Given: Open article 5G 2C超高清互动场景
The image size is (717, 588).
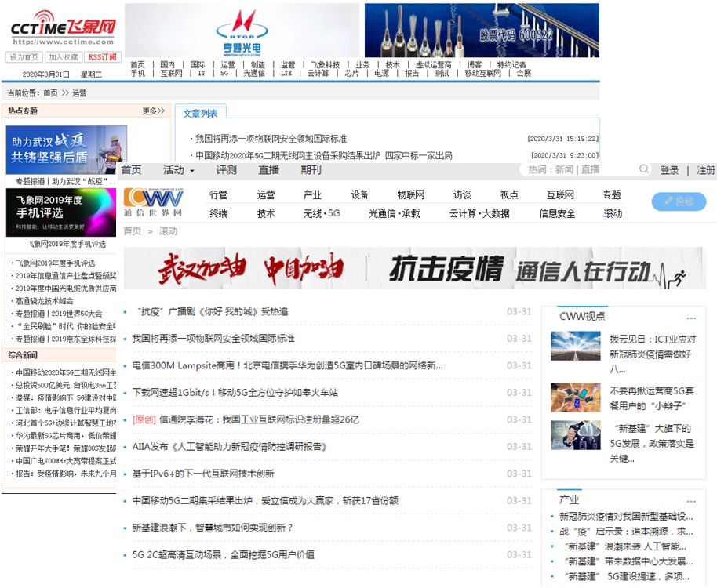Looking at the screenshot, I should tap(224, 554).
